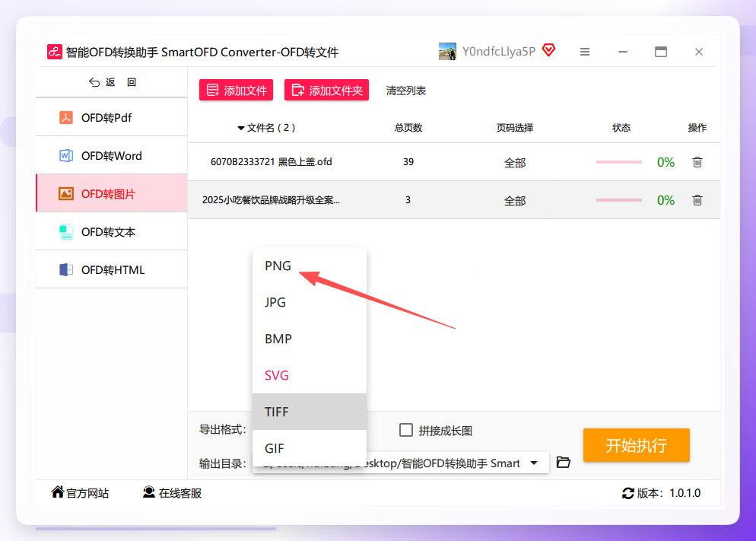Pick TIFF in the format list
Image resolution: width=756 pixels, height=541 pixels.
pyautogui.click(x=310, y=412)
